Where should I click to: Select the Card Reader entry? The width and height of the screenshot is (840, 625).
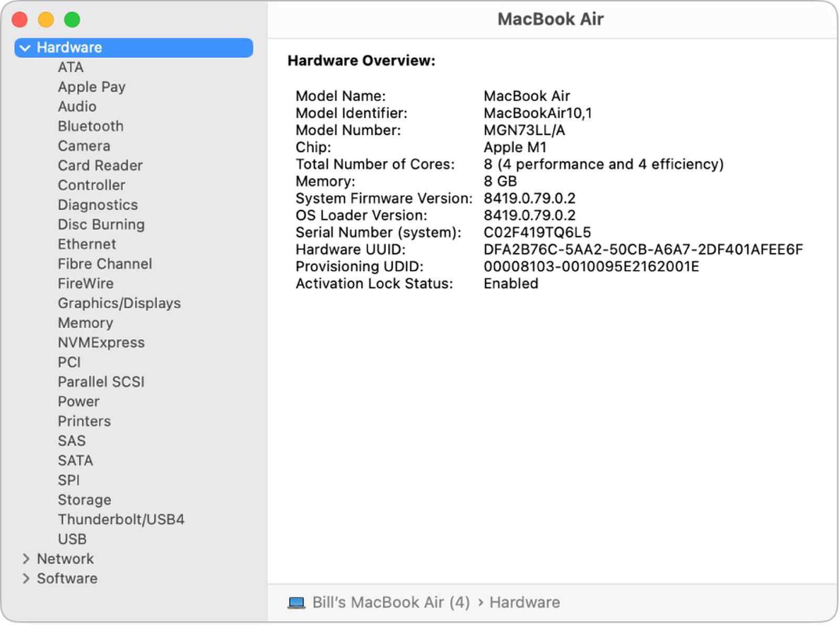click(100, 165)
